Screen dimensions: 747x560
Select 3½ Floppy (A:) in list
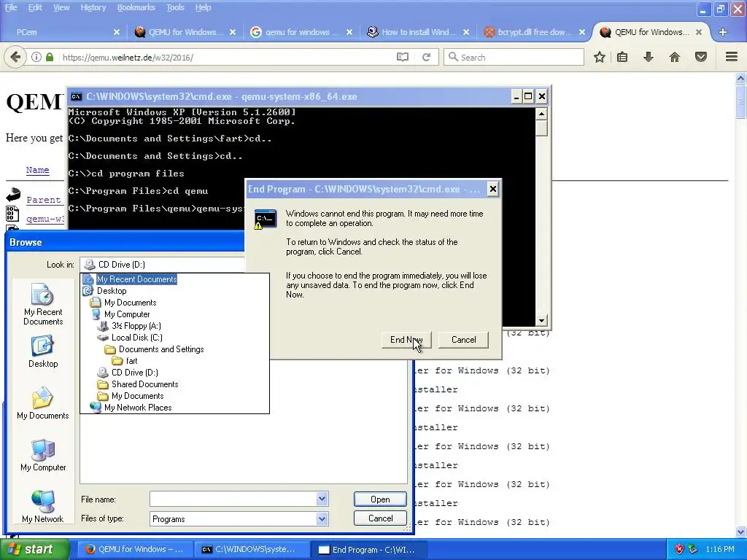[136, 326]
